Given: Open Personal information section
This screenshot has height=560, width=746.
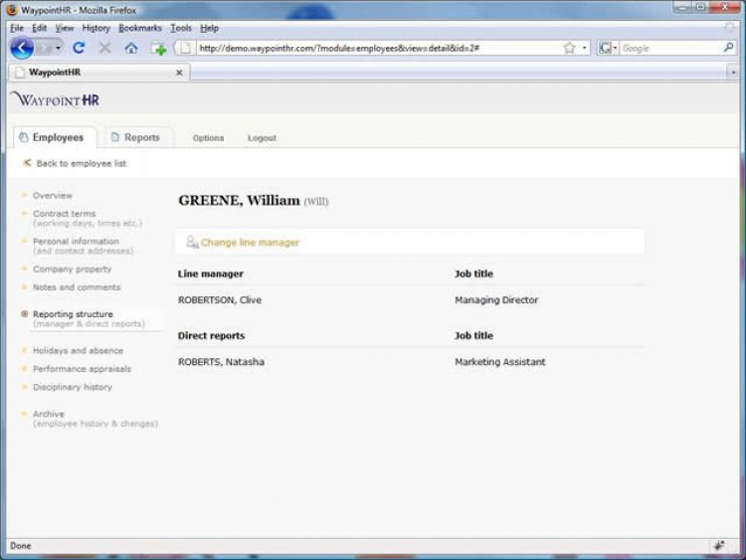Looking at the screenshot, I should (76, 242).
